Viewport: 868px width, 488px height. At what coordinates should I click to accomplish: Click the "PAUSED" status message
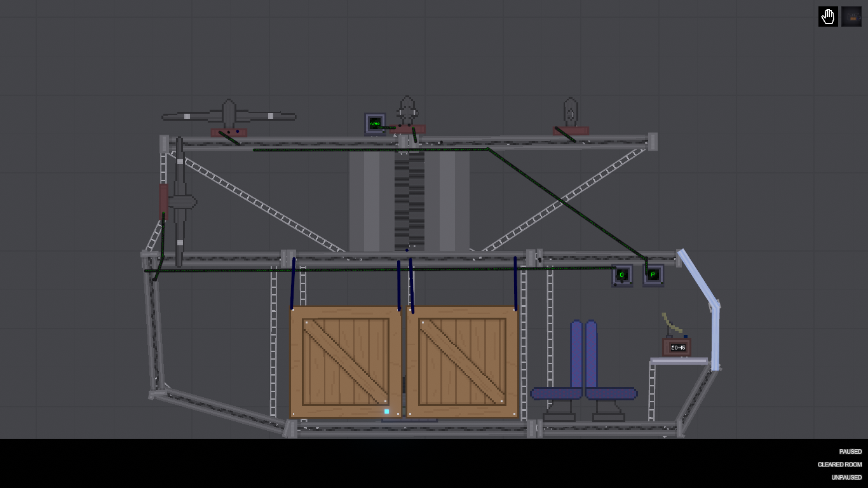[850, 452]
